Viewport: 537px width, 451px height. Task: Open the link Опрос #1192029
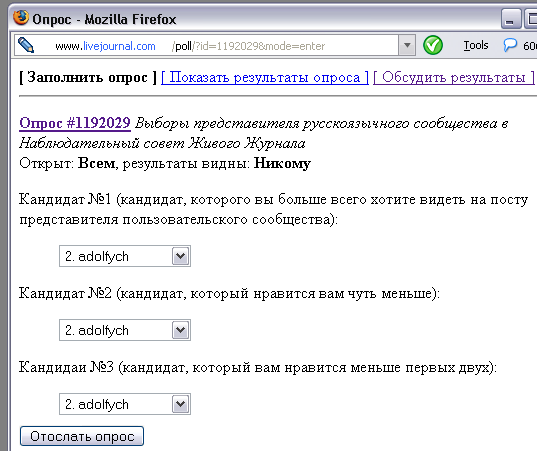coord(75,123)
